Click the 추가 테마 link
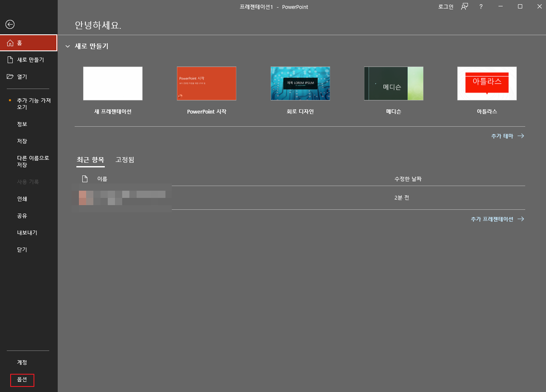Viewport: 546px width, 392px height. click(x=507, y=136)
